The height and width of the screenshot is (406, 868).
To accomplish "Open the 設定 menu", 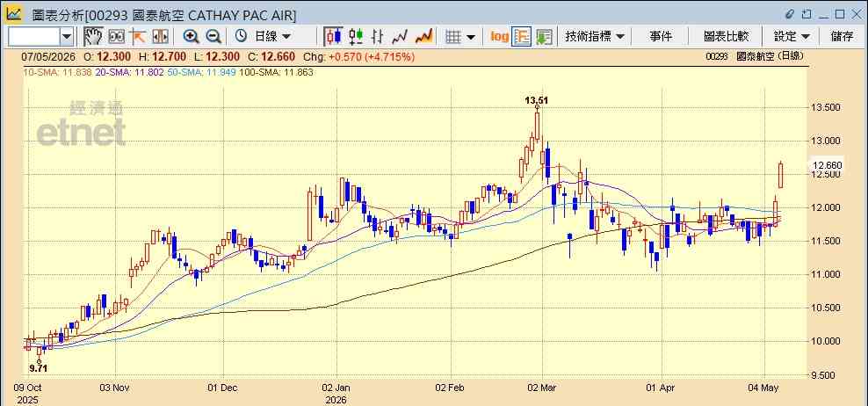I will click(792, 37).
